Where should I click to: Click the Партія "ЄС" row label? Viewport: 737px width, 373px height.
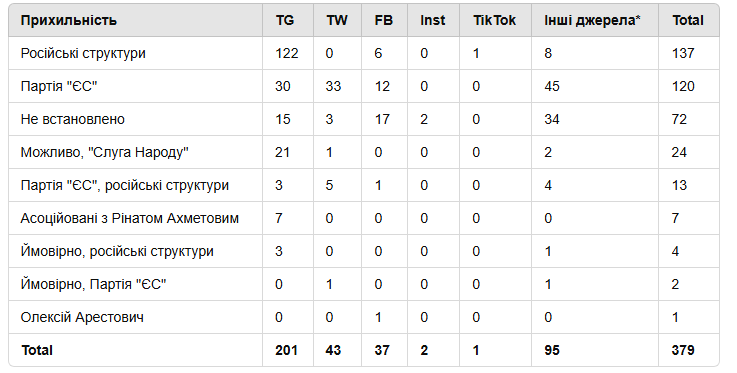pos(59,86)
